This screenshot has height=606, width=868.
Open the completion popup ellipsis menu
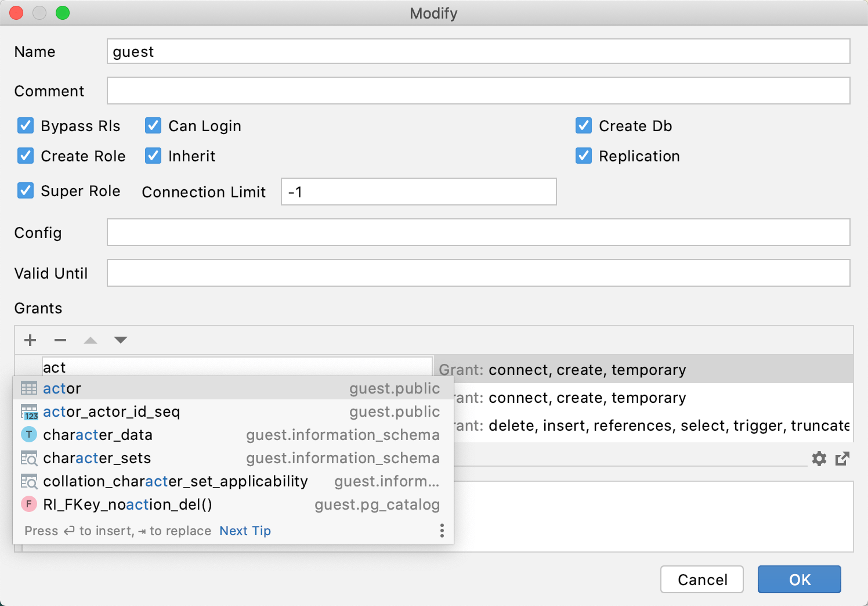442,531
